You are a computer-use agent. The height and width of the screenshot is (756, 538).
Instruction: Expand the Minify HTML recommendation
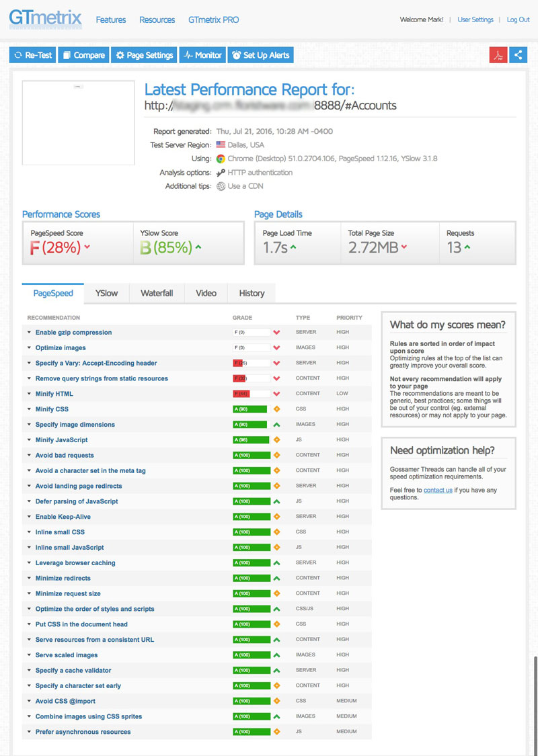pyautogui.click(x=54, y=394)
